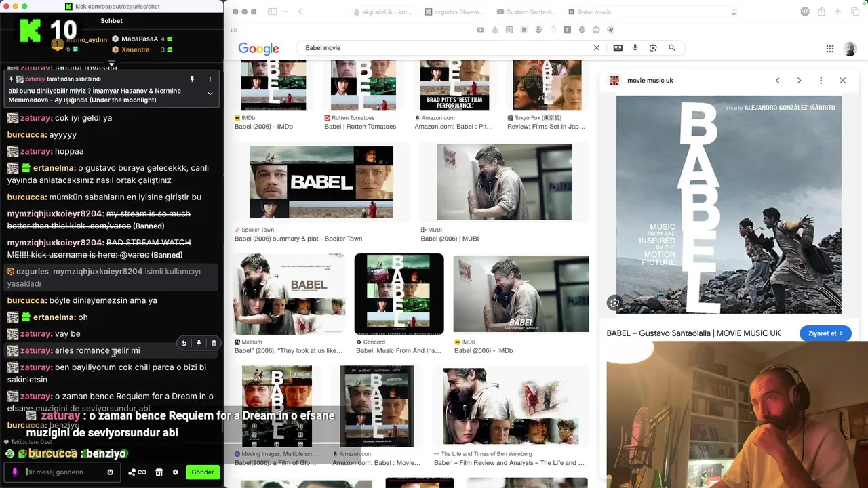Click 'MadaPasaA' in the chat leaderboard

[140, 39]
